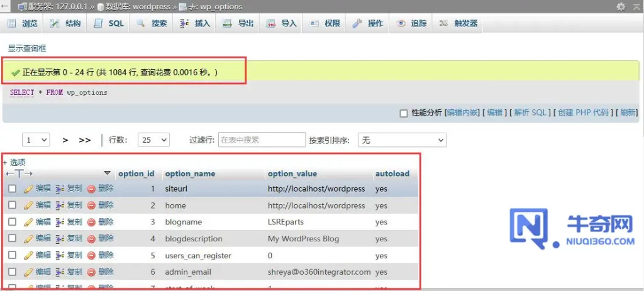644x291 pixels.
Task: Click red delete icon in blogdescription row
Action: pos(91,238)
